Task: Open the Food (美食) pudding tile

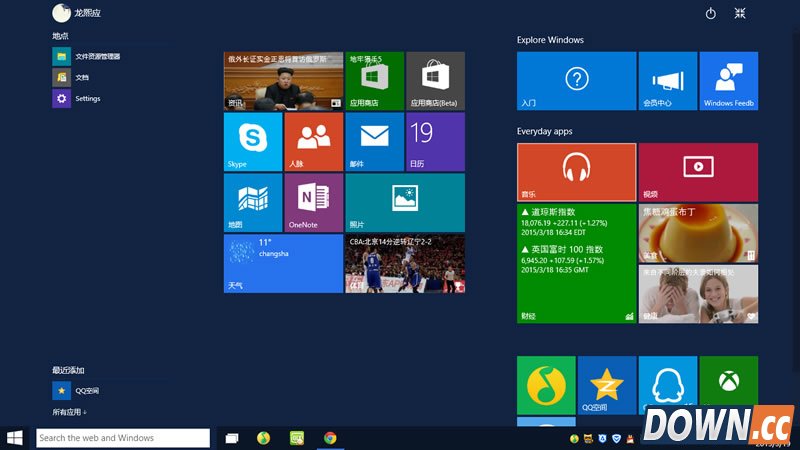Action: click(698, 233)
